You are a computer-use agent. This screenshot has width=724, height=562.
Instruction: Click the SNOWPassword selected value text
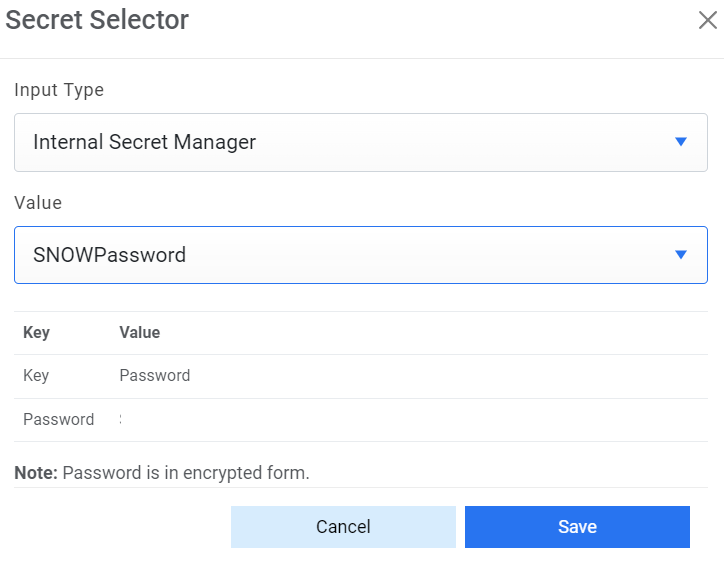click(109, 255)
